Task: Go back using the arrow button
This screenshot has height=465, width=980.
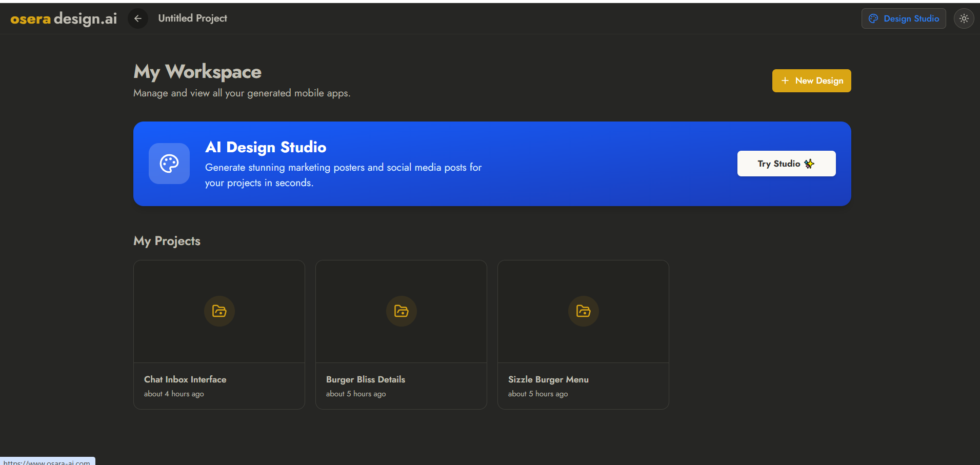Action: [x=138, y=18]
